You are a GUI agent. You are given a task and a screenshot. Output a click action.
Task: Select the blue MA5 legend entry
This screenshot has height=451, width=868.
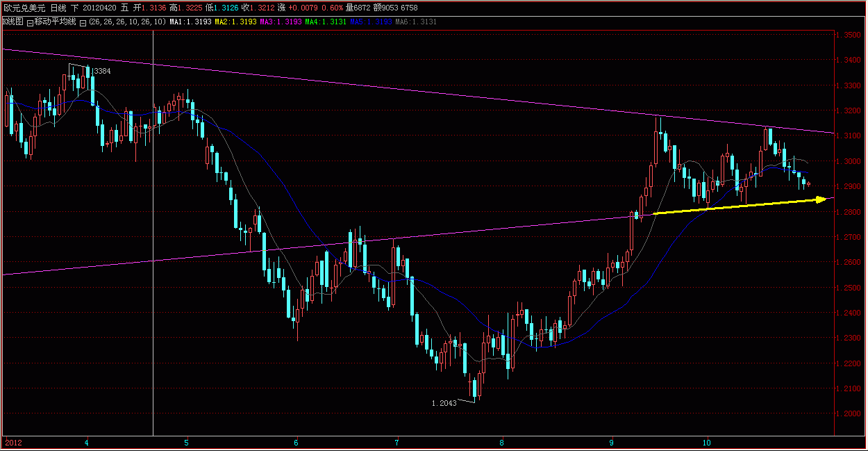click(371, 22)
